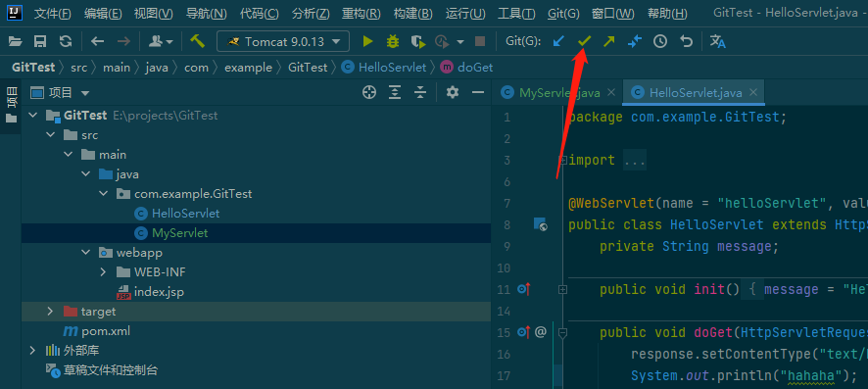Navigate forward with the right arrow icon
This screenshot has height=389, width=868.
pos(123,41)
